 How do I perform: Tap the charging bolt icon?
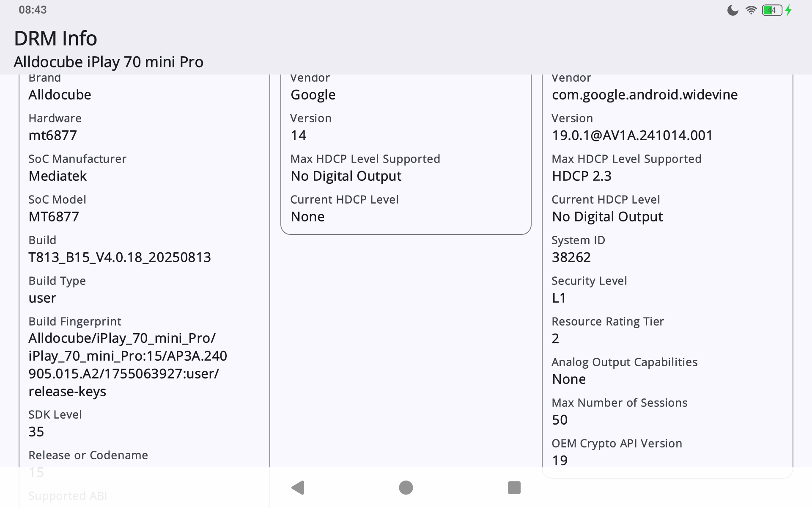coord(788,10)
